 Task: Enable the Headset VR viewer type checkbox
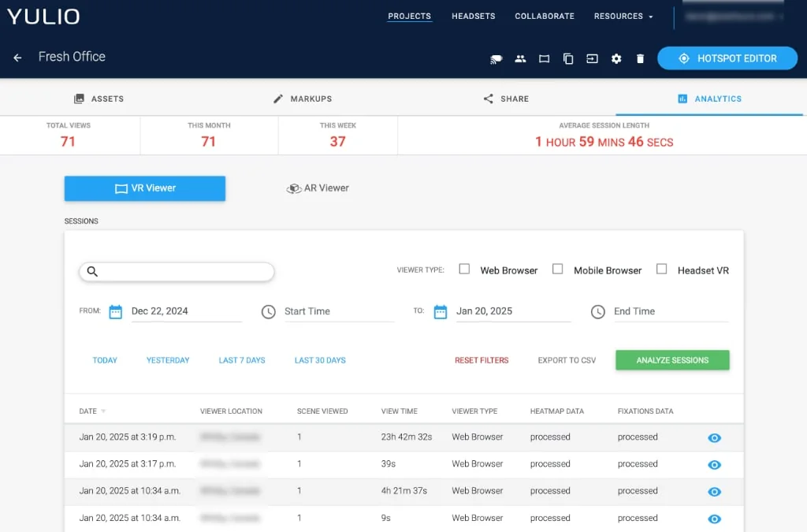tap(662, 269)
